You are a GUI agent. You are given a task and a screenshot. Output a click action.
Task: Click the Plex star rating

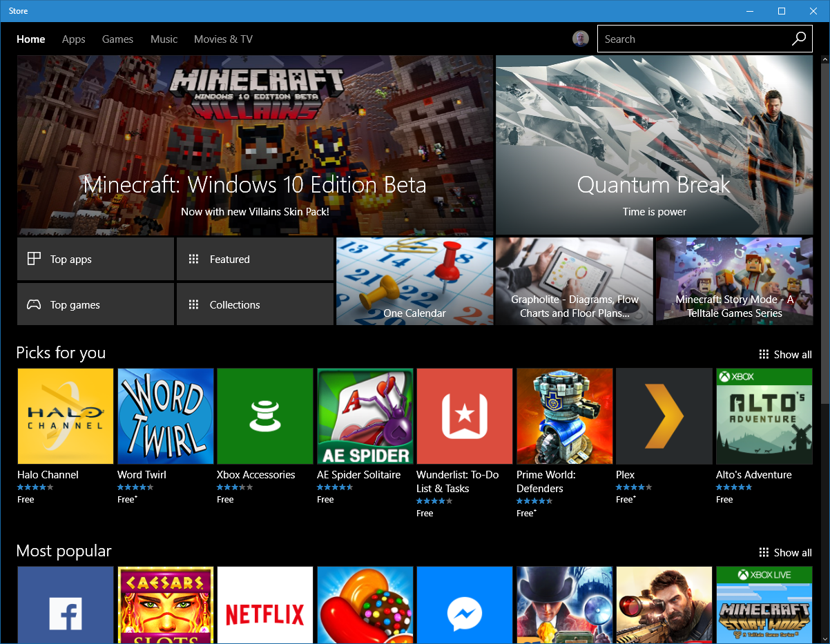tap(634, 487)
